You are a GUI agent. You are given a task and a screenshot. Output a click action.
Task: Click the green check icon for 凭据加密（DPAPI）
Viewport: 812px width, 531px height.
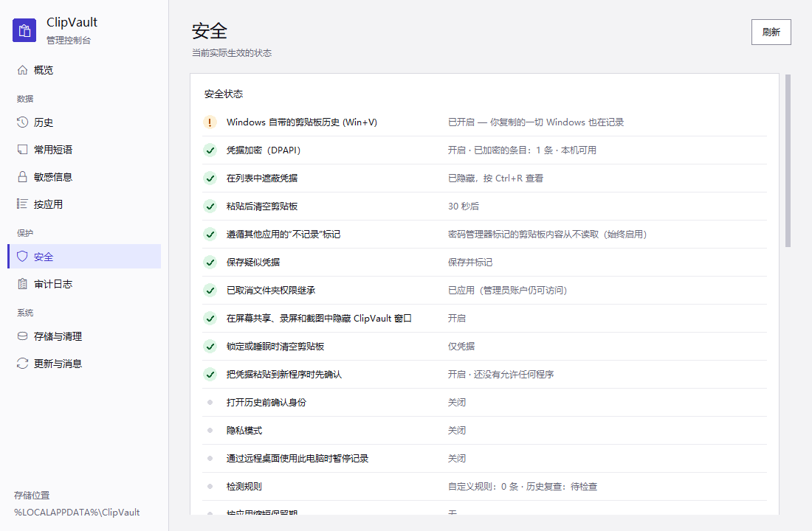tap(210, 150)
